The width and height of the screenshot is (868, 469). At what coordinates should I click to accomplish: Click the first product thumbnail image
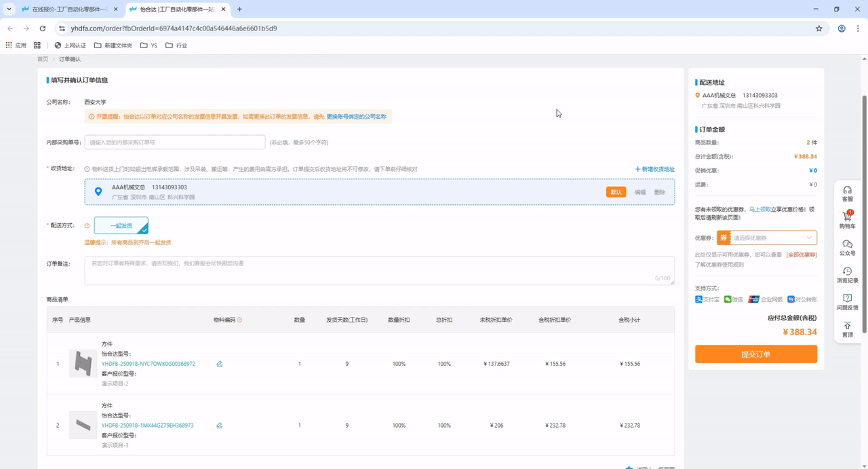click(x=83, y=364)
